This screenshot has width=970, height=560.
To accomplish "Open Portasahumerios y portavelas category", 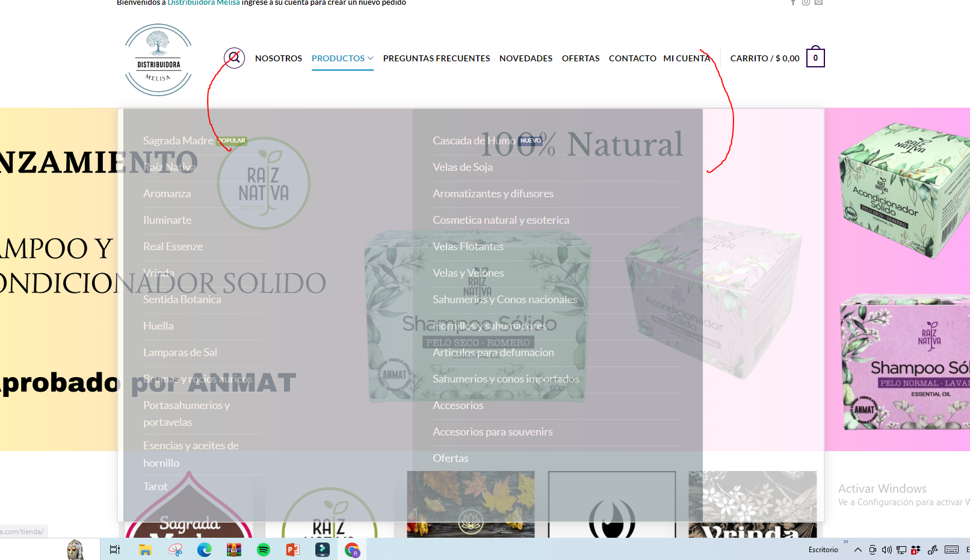I will pyautogui.click(x=187, y=414).
